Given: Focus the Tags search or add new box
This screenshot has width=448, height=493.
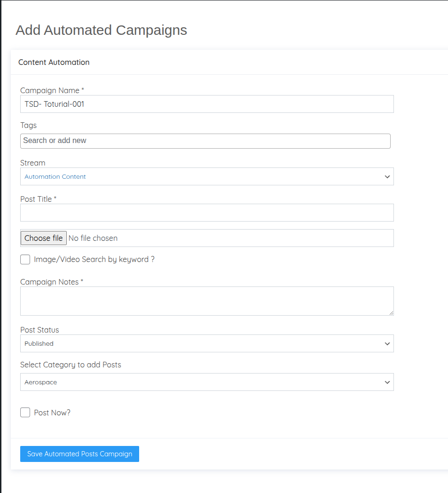Looking at the screenshot, I should point(205,141).
